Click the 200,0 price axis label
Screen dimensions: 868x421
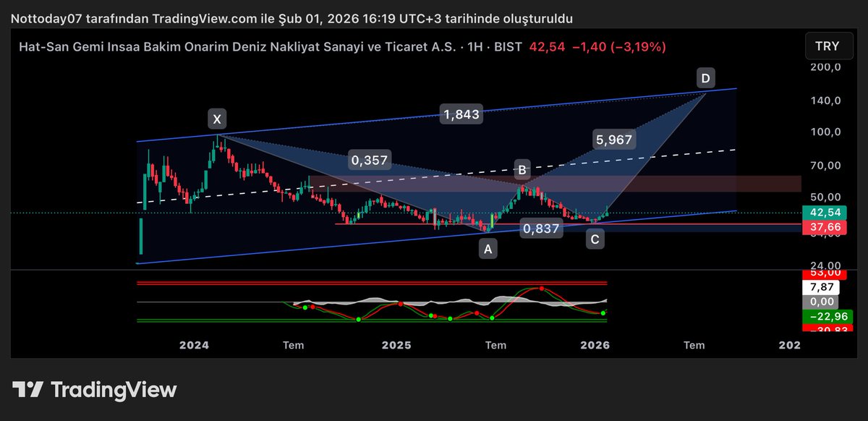point(825,67)
